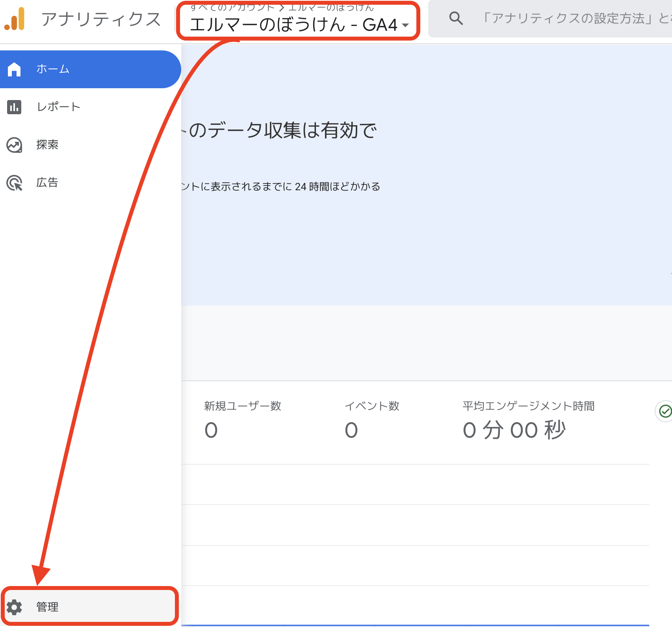Click the 広告 advertising icon
The width and height of the screenshot is (672, 627).
pyautogui.click(x=15, y=183)
